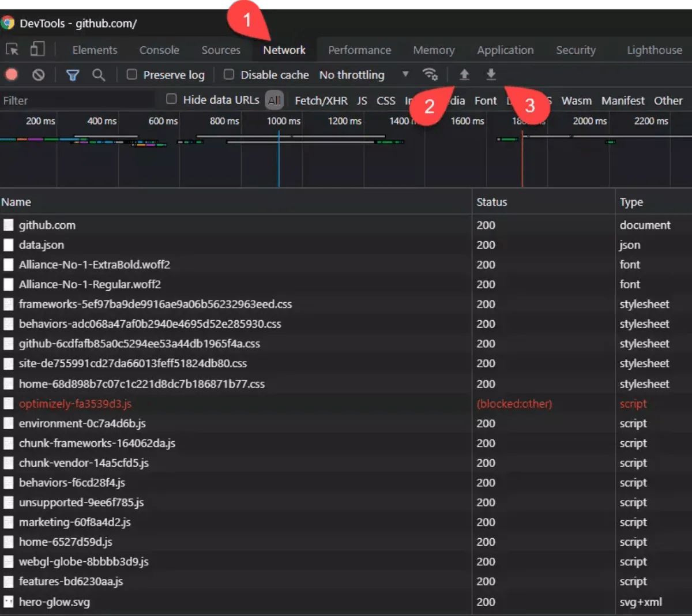Export HAR file using download arrow icon
Screen dimensions: 692x616
click(490, 74)
